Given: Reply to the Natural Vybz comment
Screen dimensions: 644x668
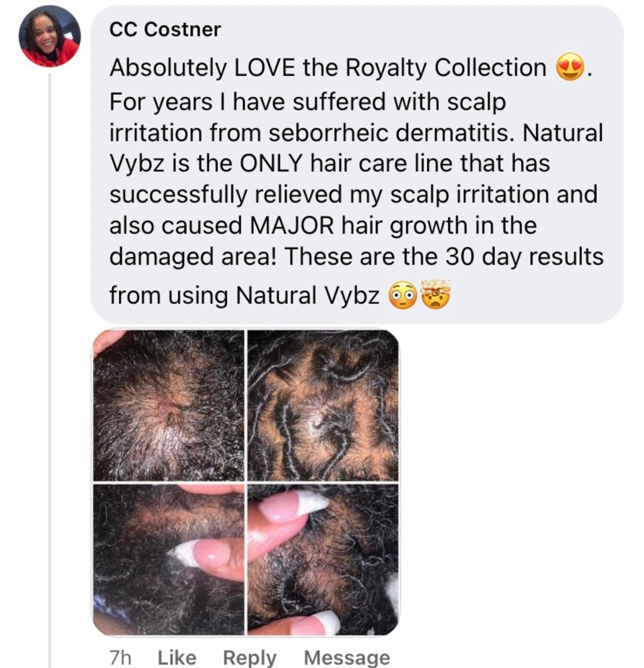Looking at the screenshot, I should coord(250,657).
